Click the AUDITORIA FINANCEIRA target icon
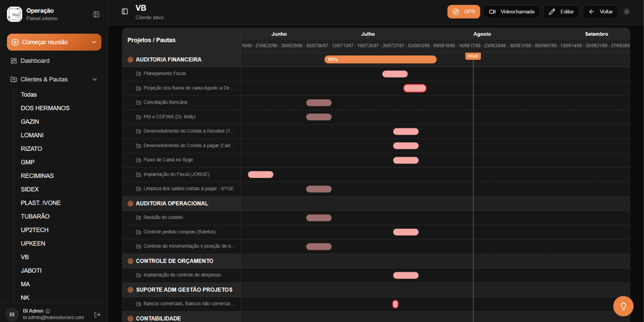 pyautogui.click(x=130, y=60)
